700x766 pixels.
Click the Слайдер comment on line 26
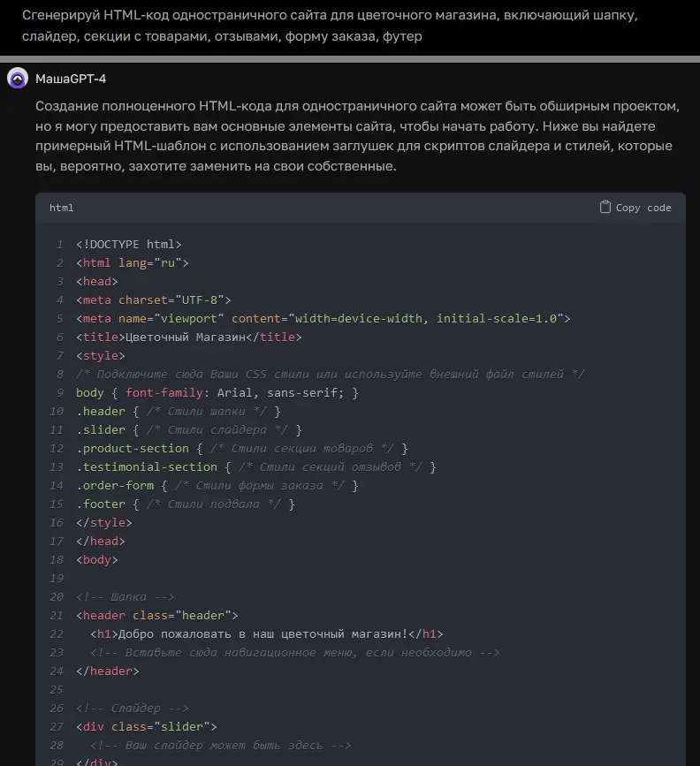click(x=133, y=708)
